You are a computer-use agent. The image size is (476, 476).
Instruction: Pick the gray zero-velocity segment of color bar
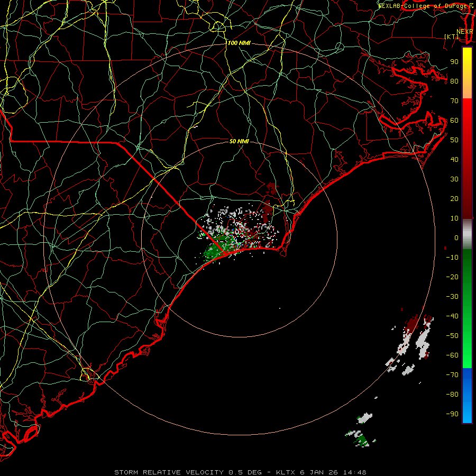coord(467,234)
